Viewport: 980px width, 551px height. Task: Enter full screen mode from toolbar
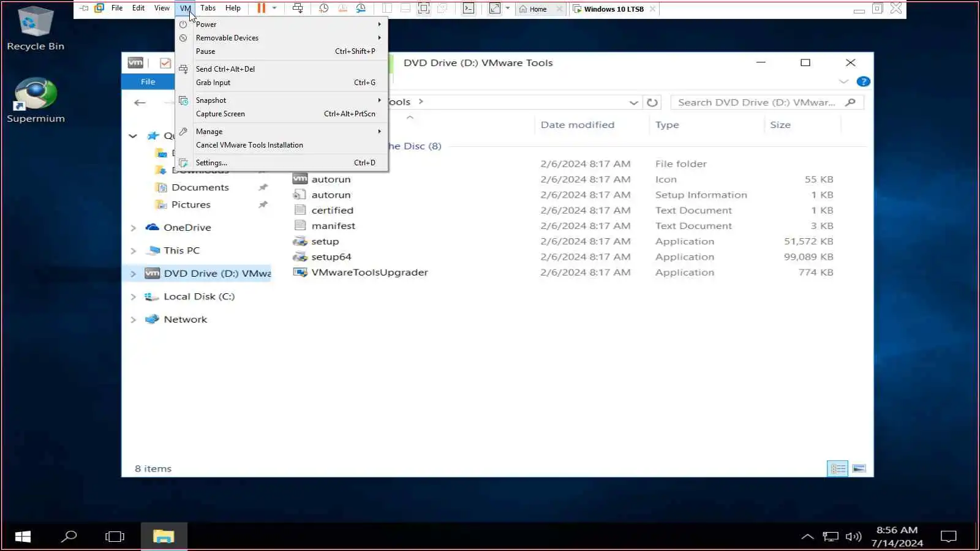coord(424,9)
